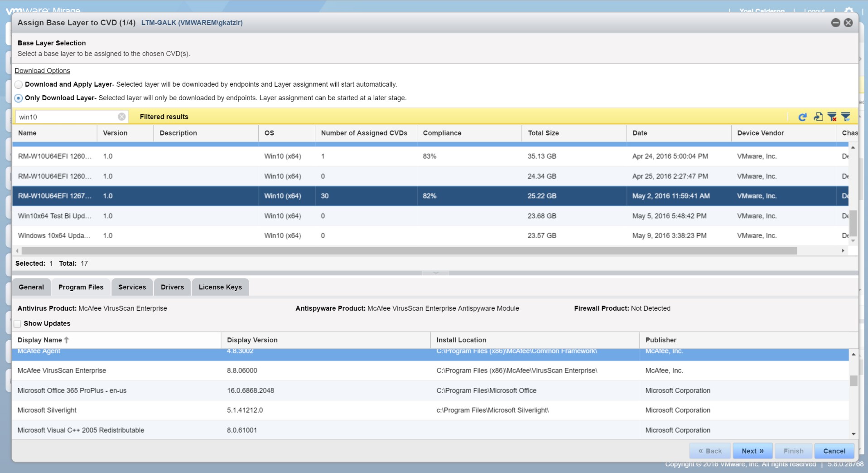The width and height of the screenshot is (868, 473).
Task: Select the McAfee Agent program row
Action: [x=430, y=354]
